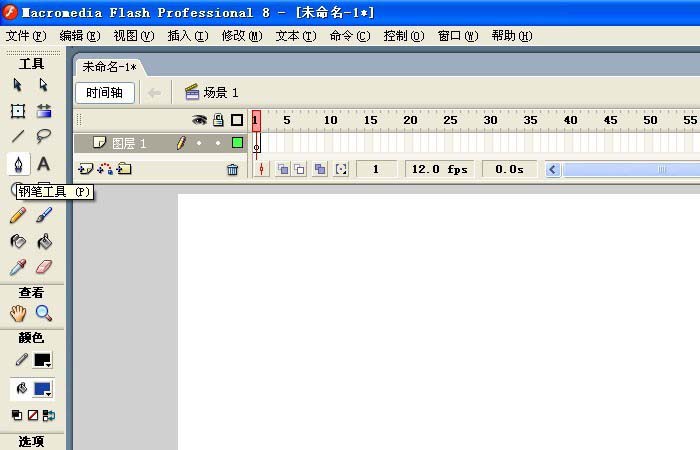
Task: Open the 控制 (Control) menu
Action: (x=404, y=36)
